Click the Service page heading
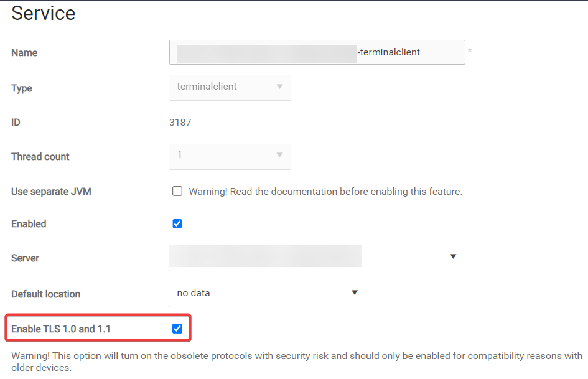This screenshot has width=588, height=379. [x=44, y=13]
